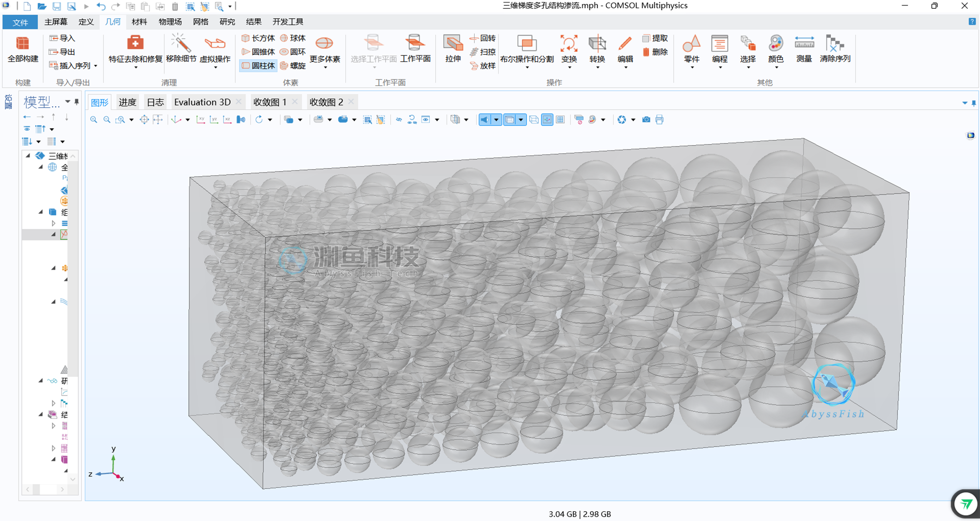The image size is (980, 521).
Task: Toggle wireframe rendering
Action: pyautogui.click(x=534, y=120)
